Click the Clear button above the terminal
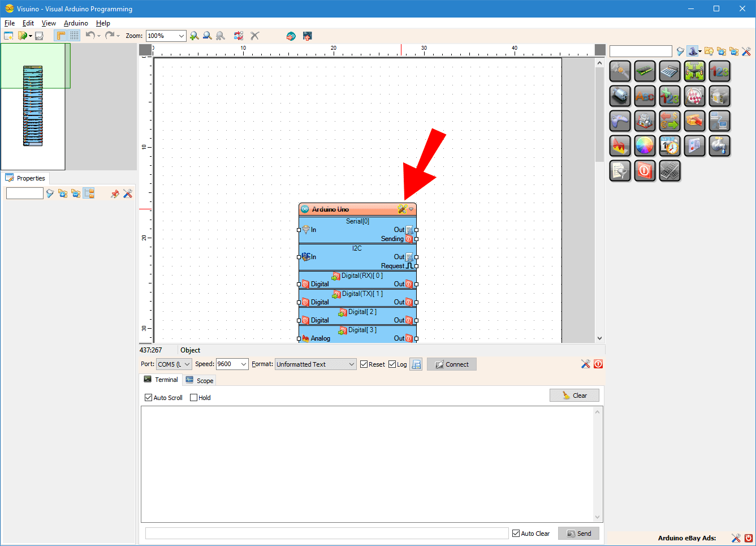 coord(574,395)
